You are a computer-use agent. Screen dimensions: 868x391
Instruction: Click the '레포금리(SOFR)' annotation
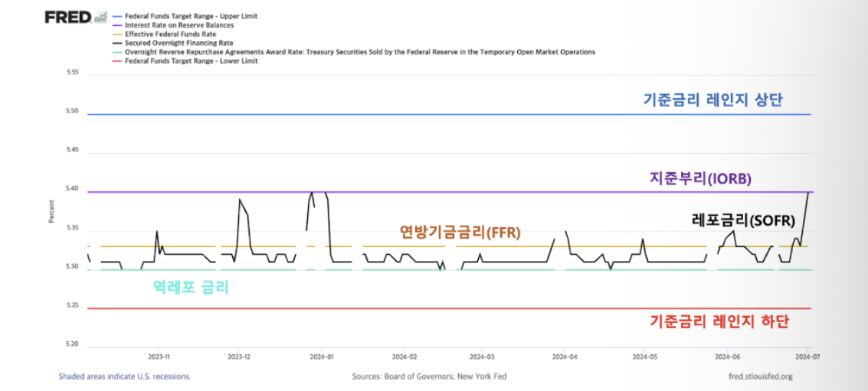743,220
